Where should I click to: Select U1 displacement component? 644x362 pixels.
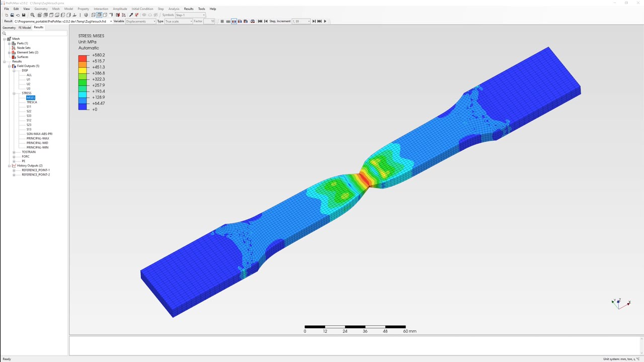pyautogui.click(x=28, y=79)
